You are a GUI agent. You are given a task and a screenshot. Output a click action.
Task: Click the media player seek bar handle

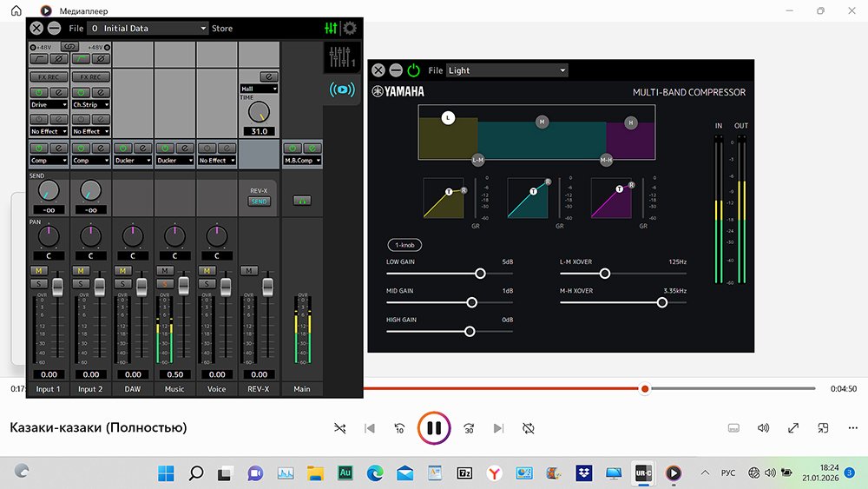point(644,389)
